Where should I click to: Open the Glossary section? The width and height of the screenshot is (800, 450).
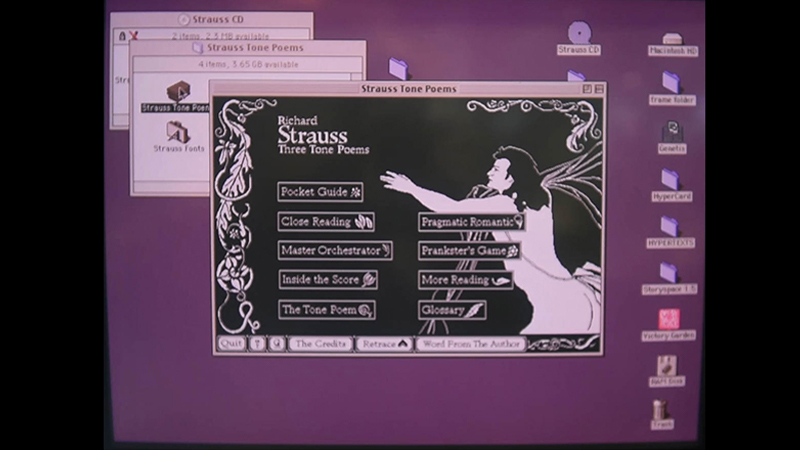[452, 310]
